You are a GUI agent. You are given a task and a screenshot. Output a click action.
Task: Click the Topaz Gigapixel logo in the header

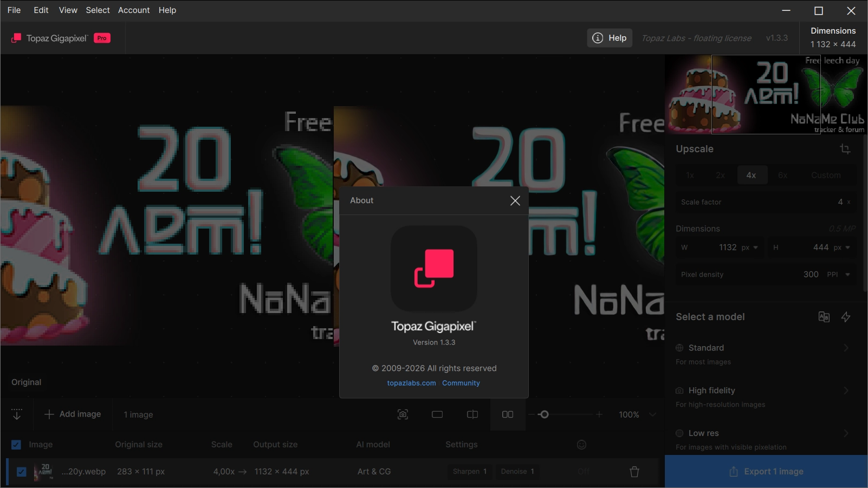click(x=50, y=38)
